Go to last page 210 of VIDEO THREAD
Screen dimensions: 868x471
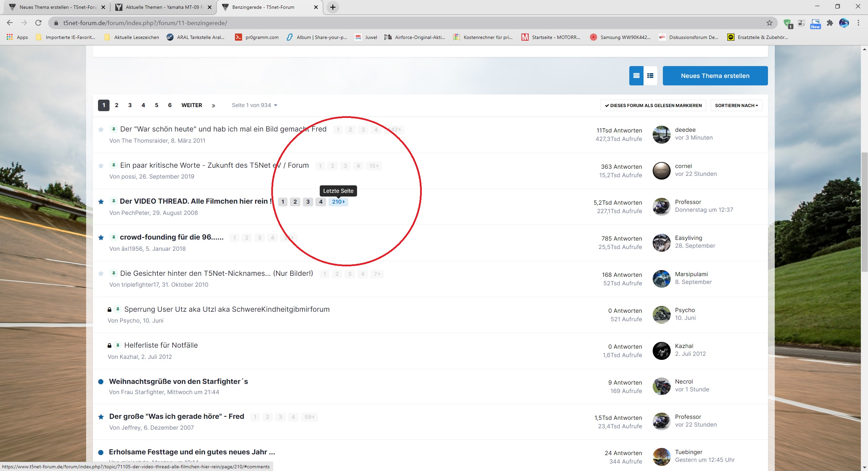[338, 202]
